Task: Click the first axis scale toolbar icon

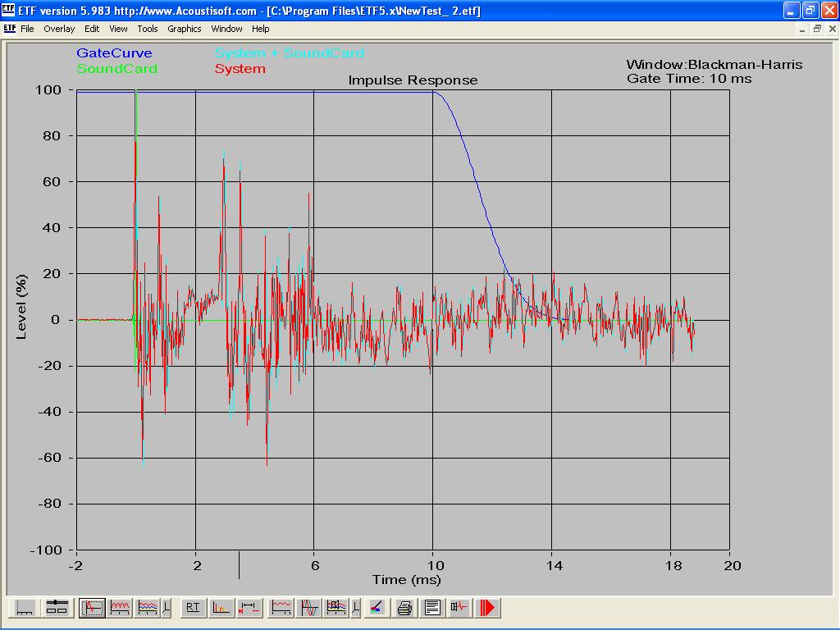Action: 25,608
